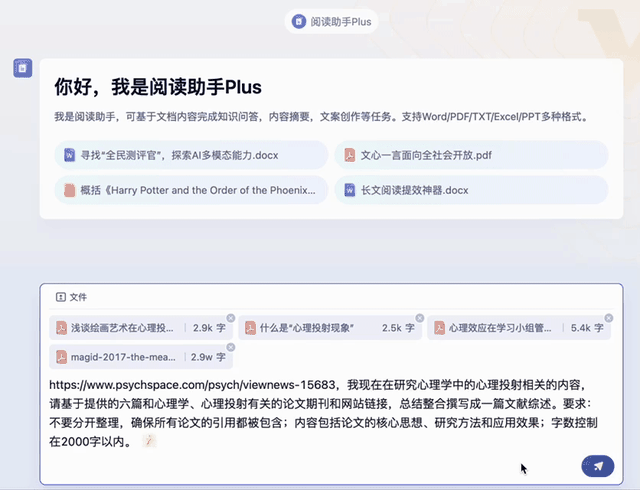Click the 文件 upload button
This screenshot has height=490, width=640.
tap(71, 297)
